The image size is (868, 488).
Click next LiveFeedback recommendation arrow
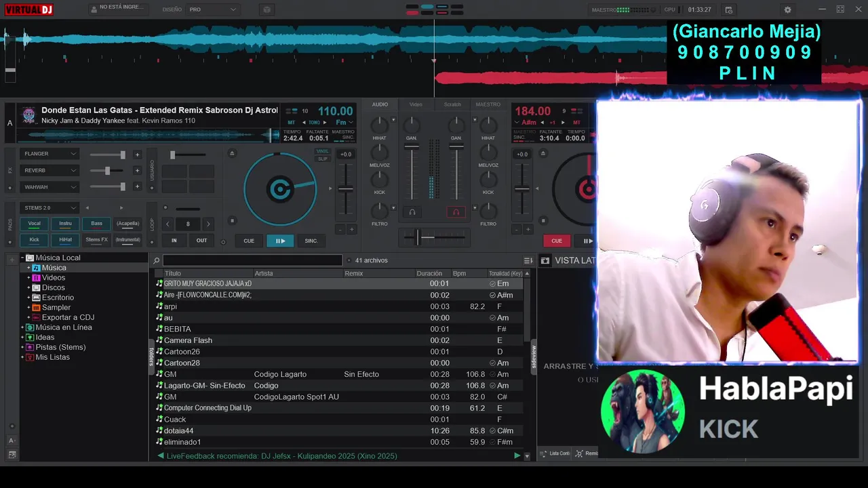pos(517,456)
